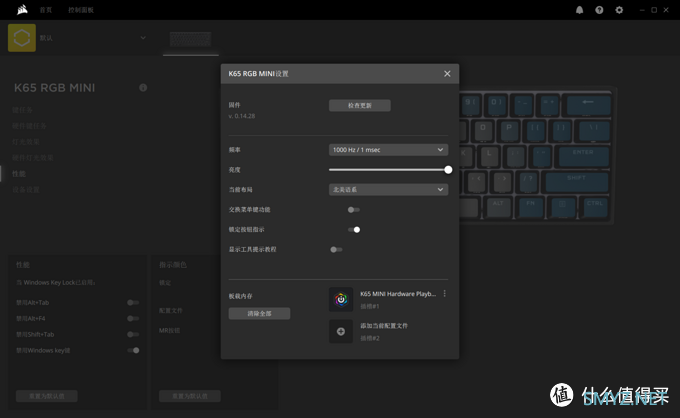Open the 1000 Hz / 1 msec polling rate dropdown
This screenshot has height=418, width=680.
pyautogui.click(x=388, y=150)
